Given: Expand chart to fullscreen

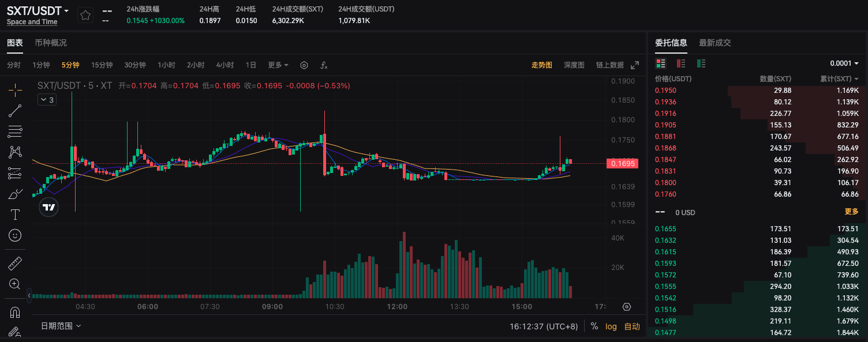Looking at the screenshot, I should [635, 65].
